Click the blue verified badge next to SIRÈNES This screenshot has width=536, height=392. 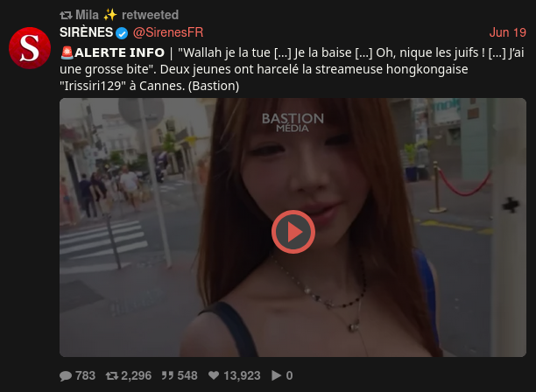tap(122, 33)
